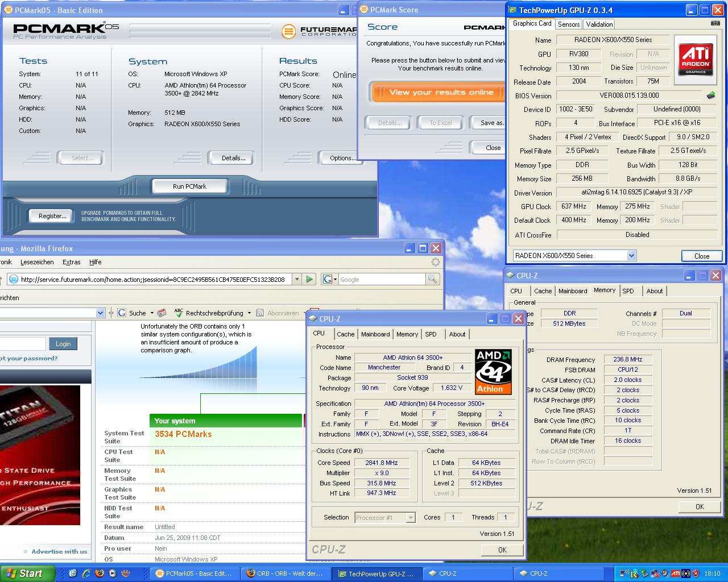Click the Firefox page site icon in address bar
This screenshot has width=728, height=582.
(x=13, y=279)
